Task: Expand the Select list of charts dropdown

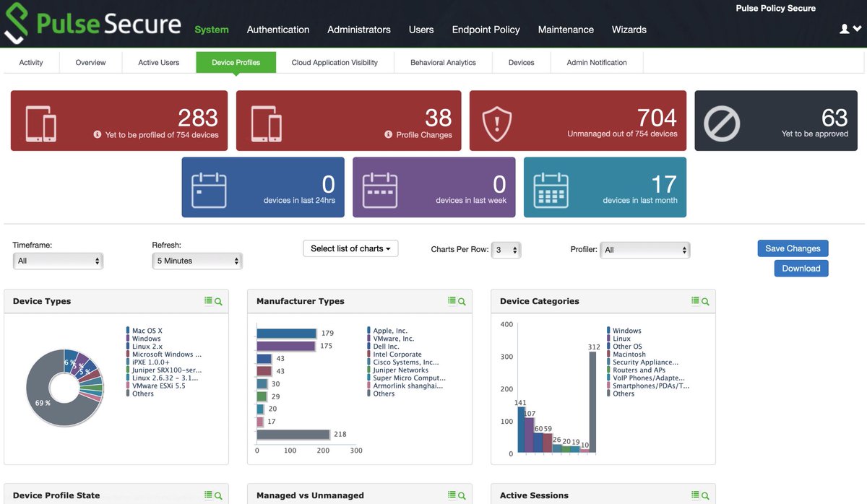Action: 350,248
